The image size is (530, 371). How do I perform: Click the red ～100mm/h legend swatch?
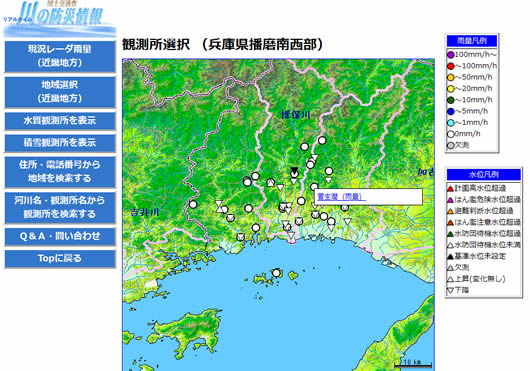(x=451, y=66)
